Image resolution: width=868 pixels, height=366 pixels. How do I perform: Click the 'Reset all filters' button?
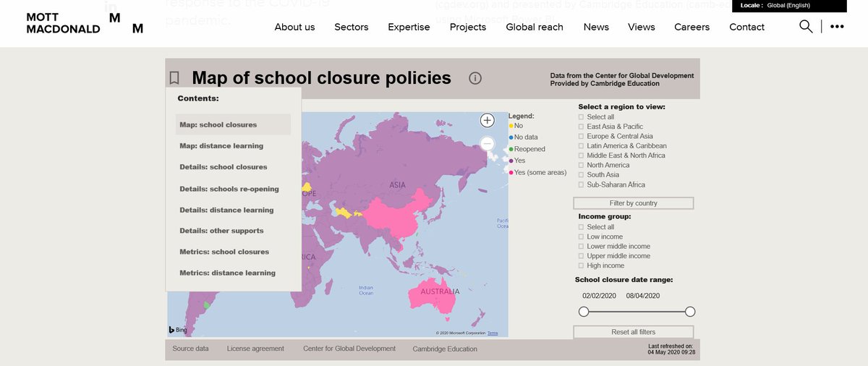pos(634,332)
